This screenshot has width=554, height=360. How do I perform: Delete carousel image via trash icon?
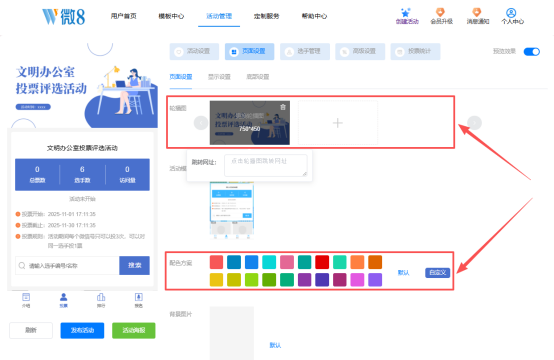point(283,107)
